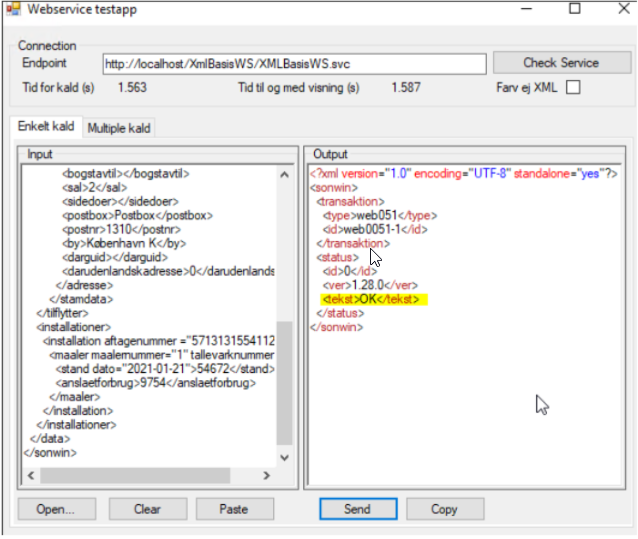Viewport: 638px width, 539px height.
Task: Click the closing </status> tag in Output
Action: (340, 313)
